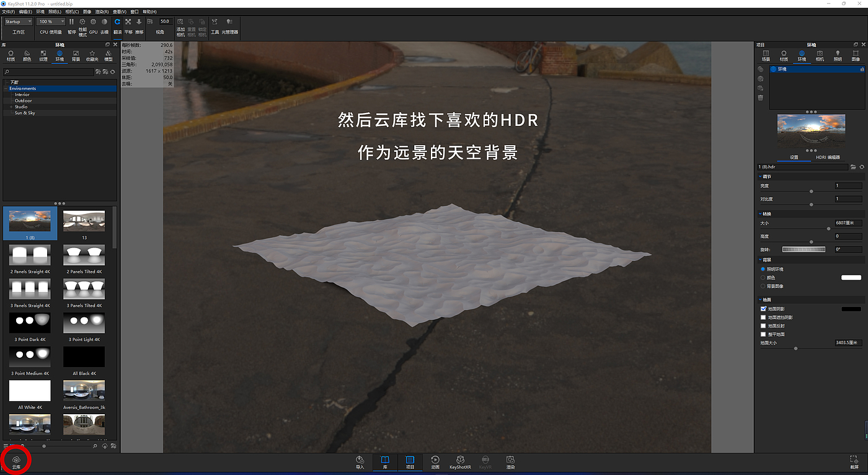868x475 pixels.
Task: Open the 渲染(R) menu
Action: click(x=102, y=12)
